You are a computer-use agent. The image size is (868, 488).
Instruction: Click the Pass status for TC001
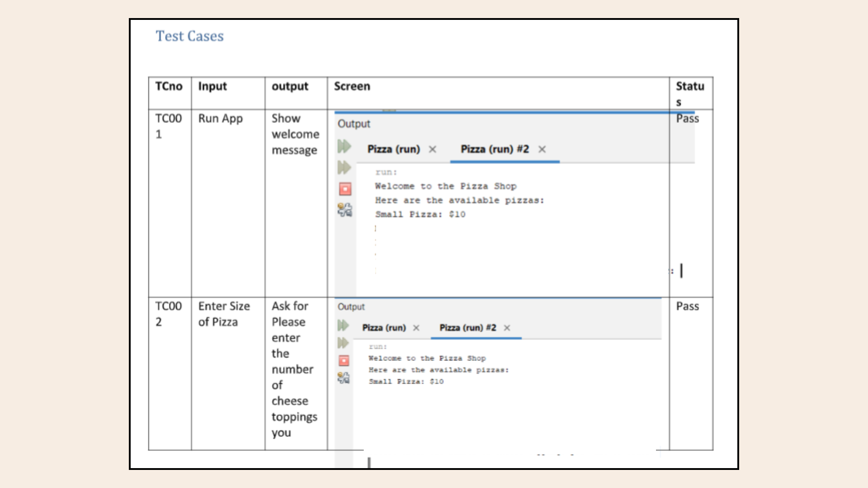coord(688,118)
